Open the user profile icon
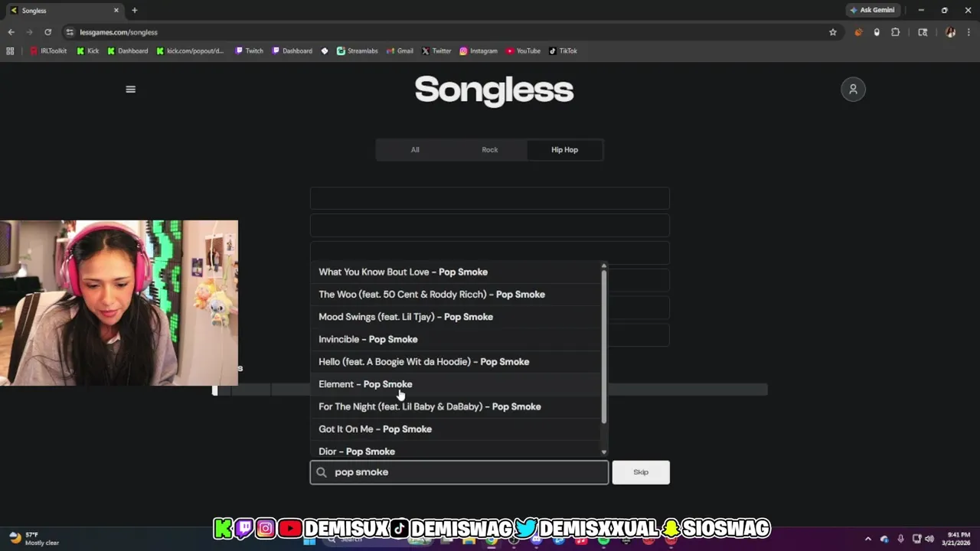 click(853, 90)
